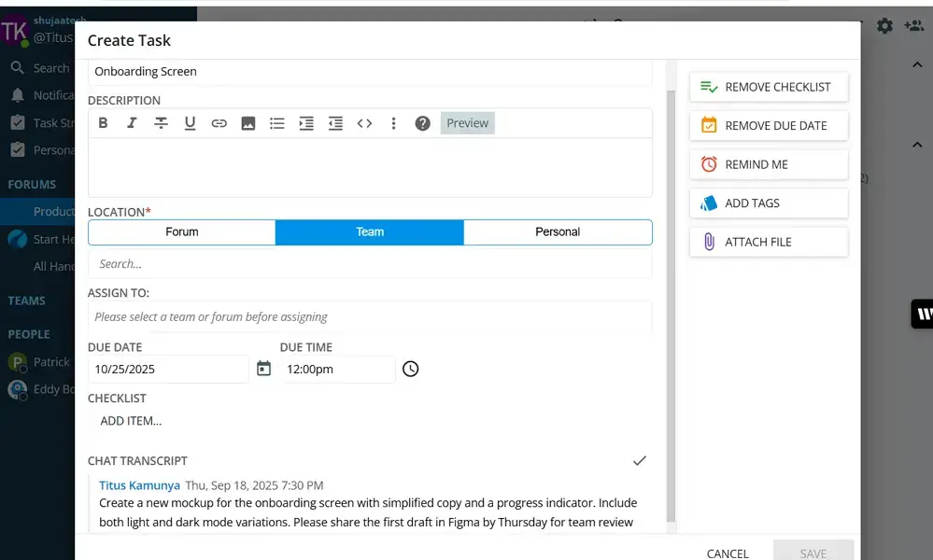Insert an image in the description

click(x=247, y=123)
